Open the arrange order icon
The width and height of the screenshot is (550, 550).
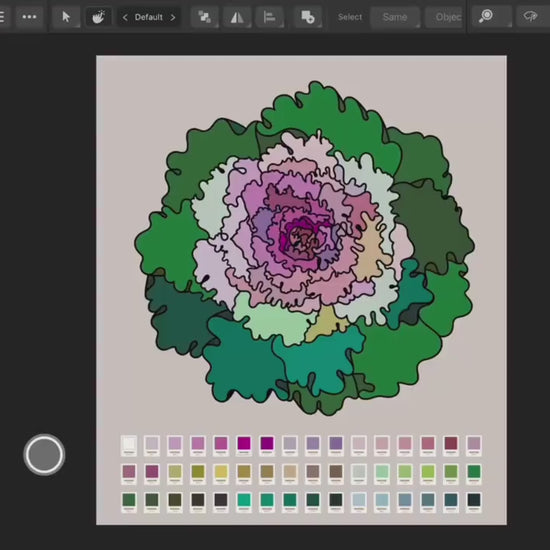click(x=204, y=16)
